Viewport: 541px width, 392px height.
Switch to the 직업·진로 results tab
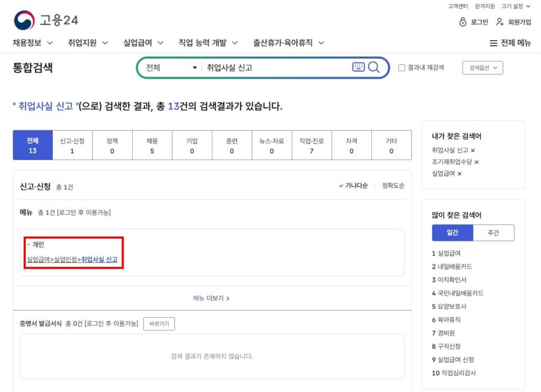[x=311, y=145]
